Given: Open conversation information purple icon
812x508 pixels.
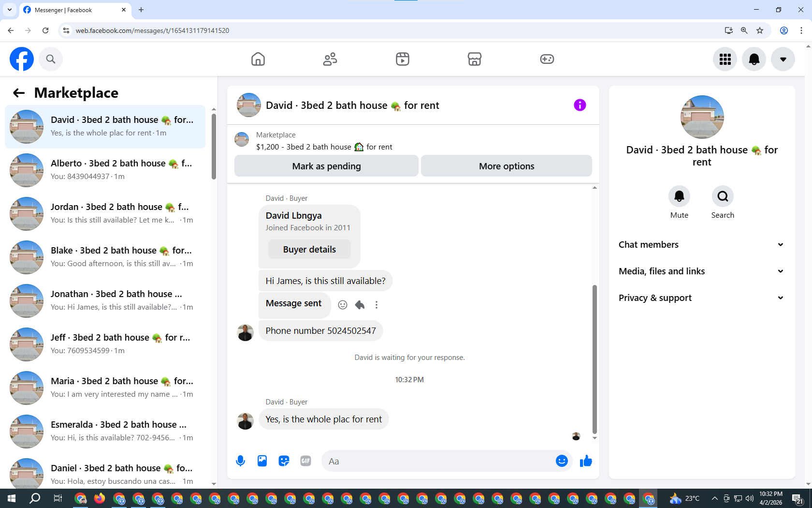Looking at the screenshot, I should 580,105.
